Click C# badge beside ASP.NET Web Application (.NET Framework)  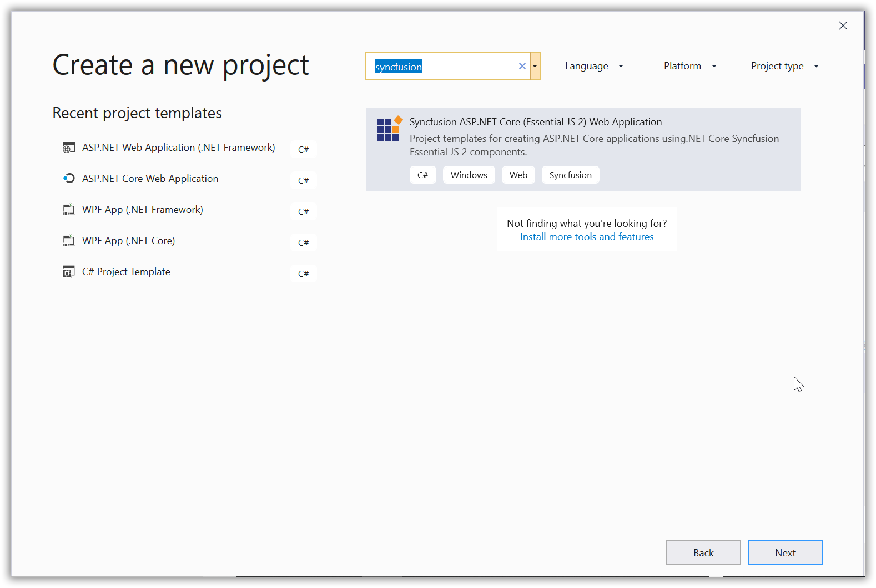(x=304, y=149)
